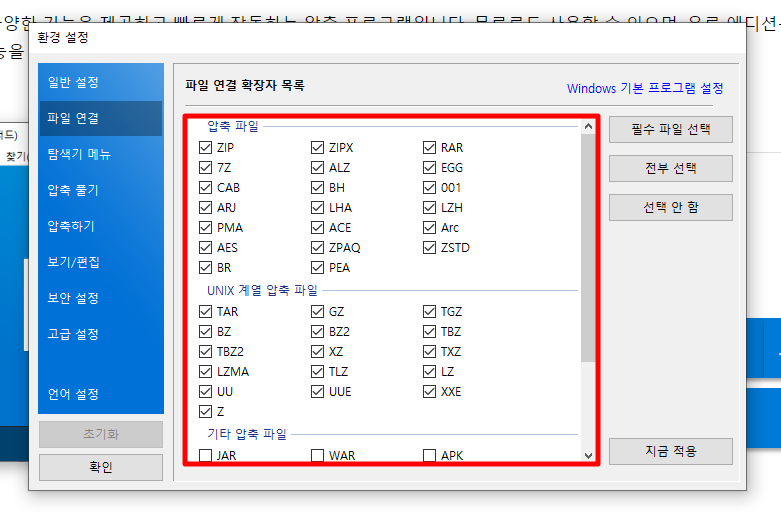Screen dimensions: 781x523
Task: Toggle the TBZ checkbox
Action: pyautogui.click(x=429, y=331)
